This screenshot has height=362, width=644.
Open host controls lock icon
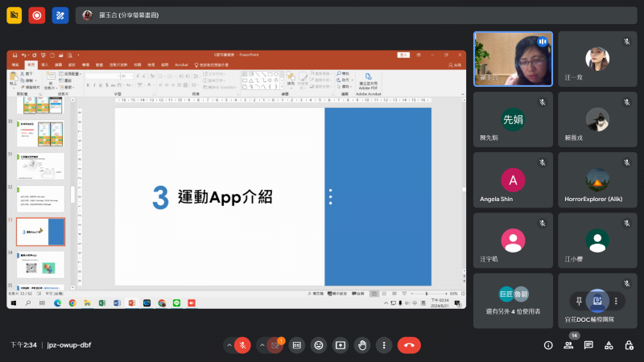coord(629,345)
